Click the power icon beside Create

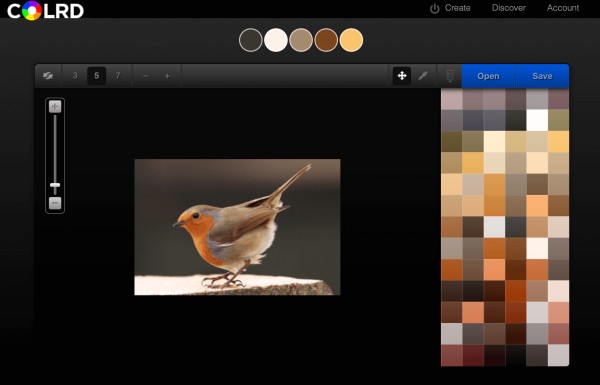435,8
